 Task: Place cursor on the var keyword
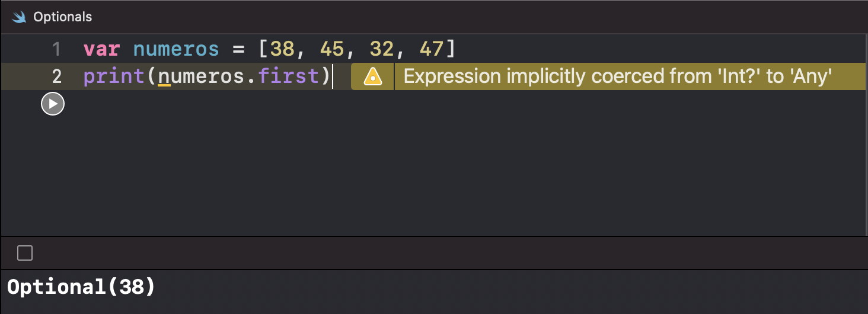[x=101, y=49]
